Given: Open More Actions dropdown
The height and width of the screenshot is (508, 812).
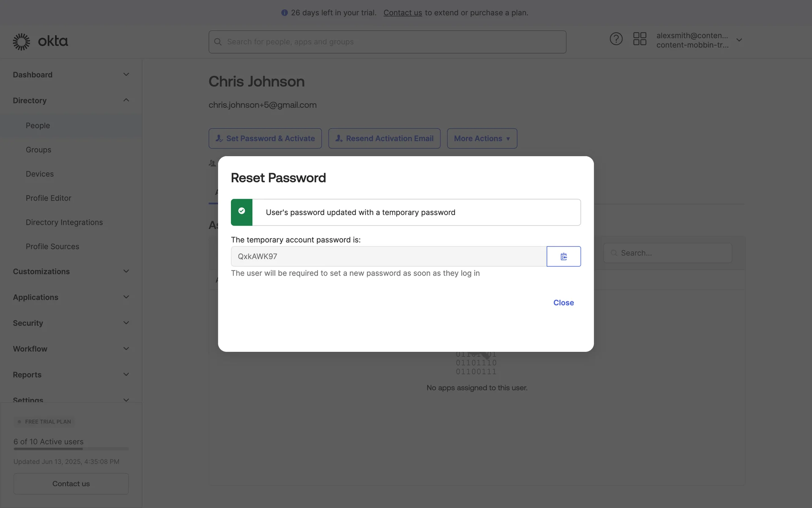Looking at the screenshot, I should coord(482,138).
